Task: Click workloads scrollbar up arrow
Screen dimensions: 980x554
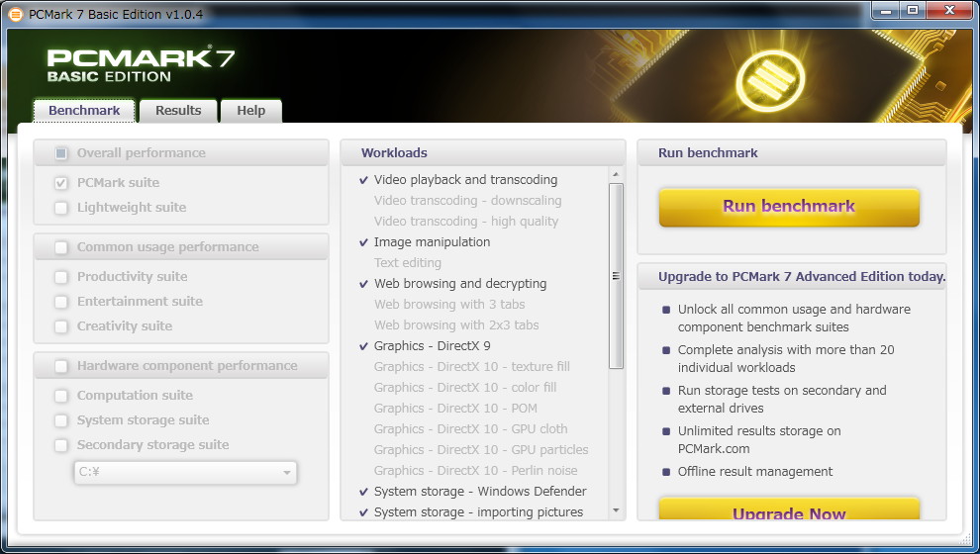Action: click(x=616, y=174)
